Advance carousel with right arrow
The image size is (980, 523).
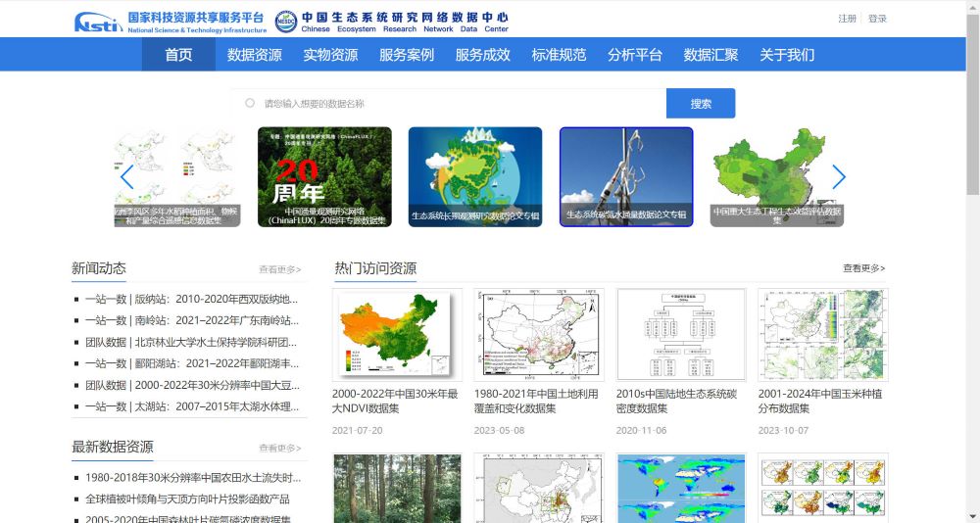pos(838,177)
